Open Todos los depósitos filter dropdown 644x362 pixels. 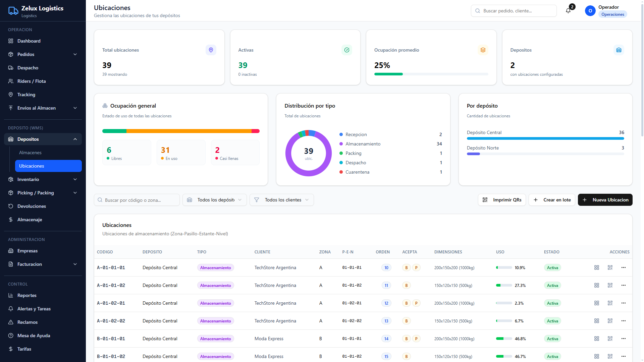[215, 200]
